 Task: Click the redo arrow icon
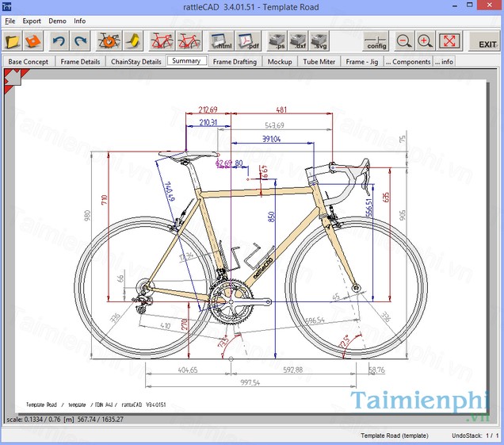coord(80,40)
